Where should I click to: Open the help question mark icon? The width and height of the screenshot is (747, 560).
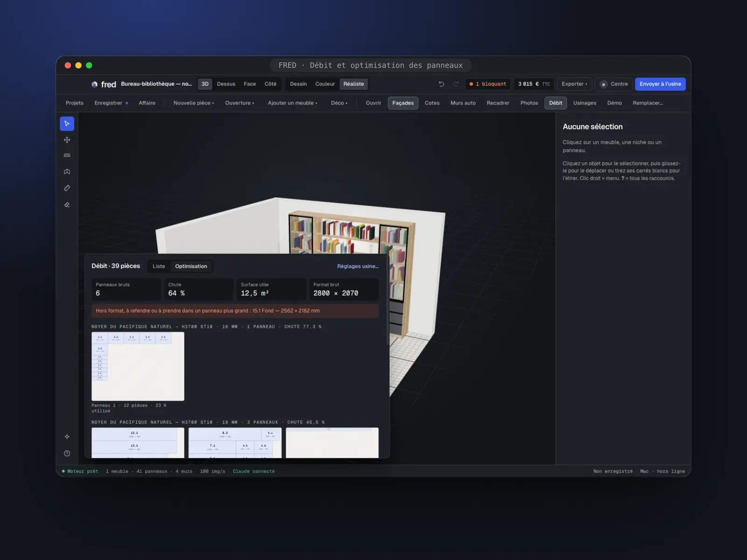click(67, 453)
